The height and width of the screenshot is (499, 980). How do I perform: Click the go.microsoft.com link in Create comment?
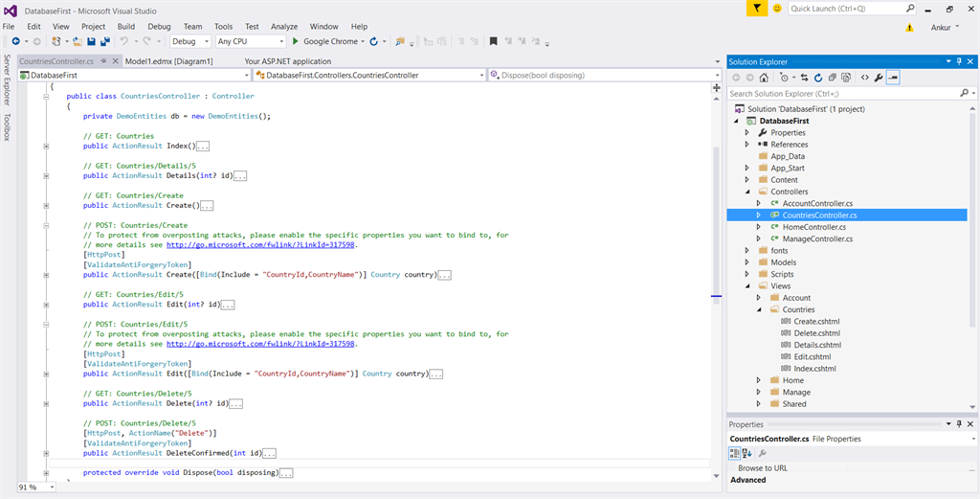coord(260,245)
